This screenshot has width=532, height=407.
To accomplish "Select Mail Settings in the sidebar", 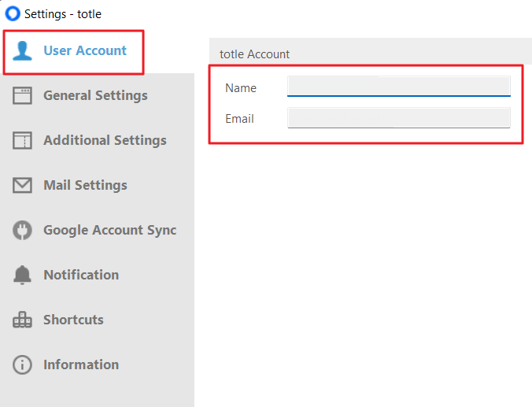I will click(x=97, y=185).
